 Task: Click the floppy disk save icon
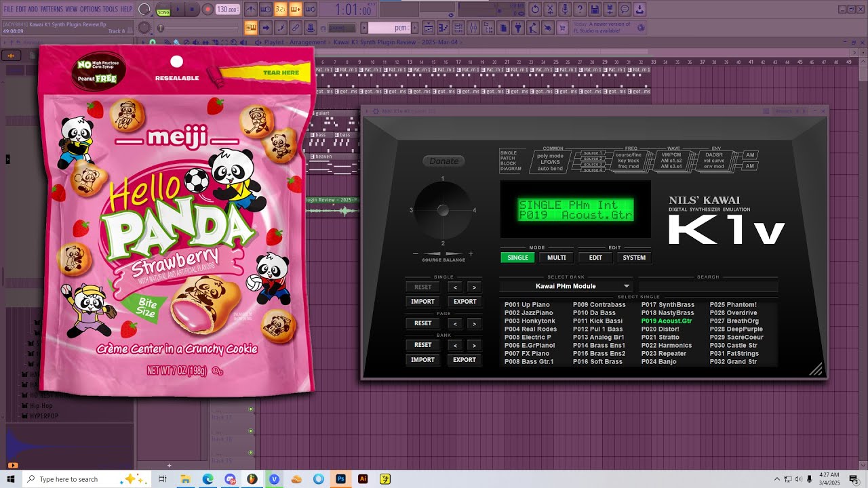tap(594, 9)
